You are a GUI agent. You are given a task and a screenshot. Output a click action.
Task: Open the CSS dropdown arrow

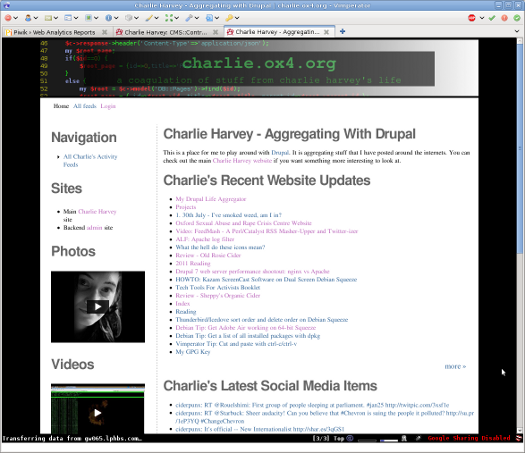tap(56, 18)
